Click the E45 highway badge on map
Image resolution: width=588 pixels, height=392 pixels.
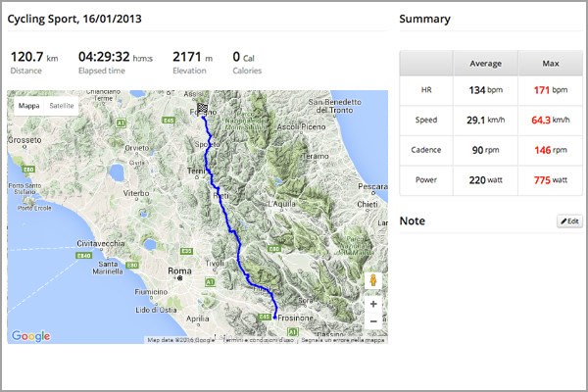[169, 120]
